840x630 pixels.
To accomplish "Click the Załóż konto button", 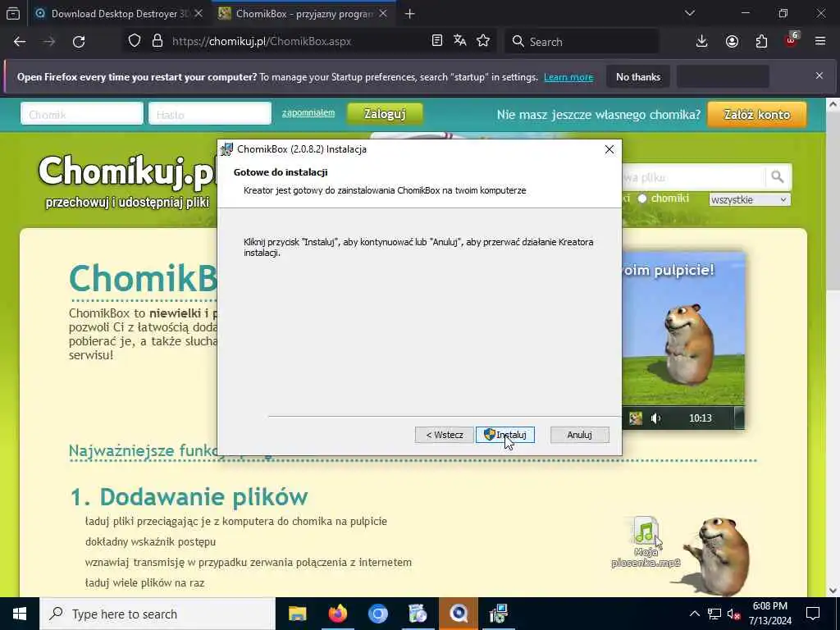I will click(756, 114).
